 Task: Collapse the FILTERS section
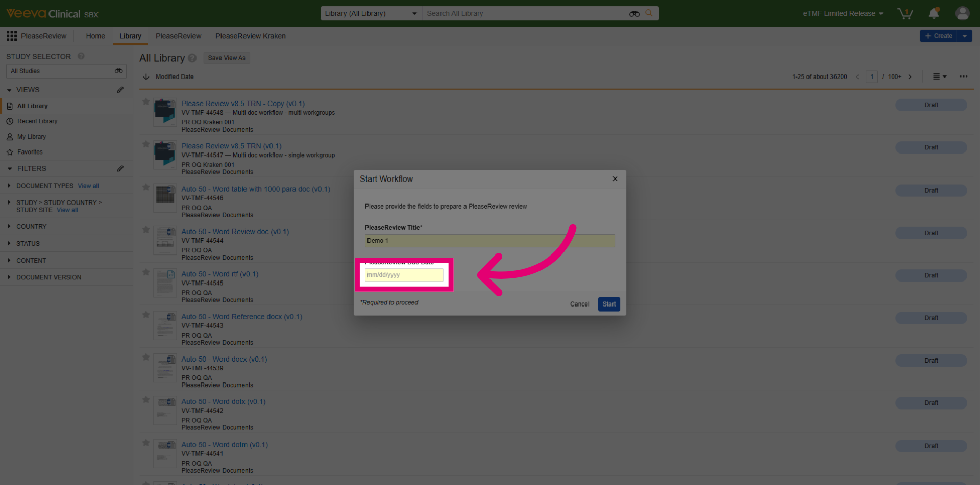(x=9, y=168)
